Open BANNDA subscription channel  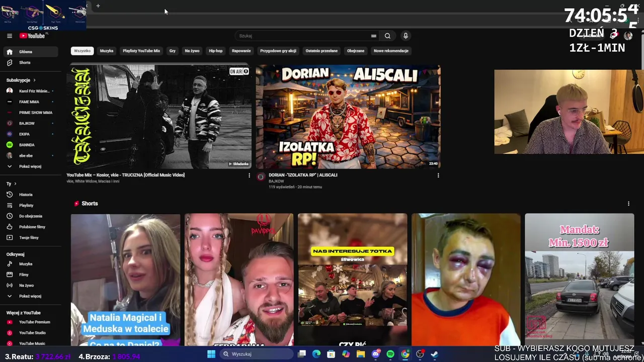pos(31,145)
